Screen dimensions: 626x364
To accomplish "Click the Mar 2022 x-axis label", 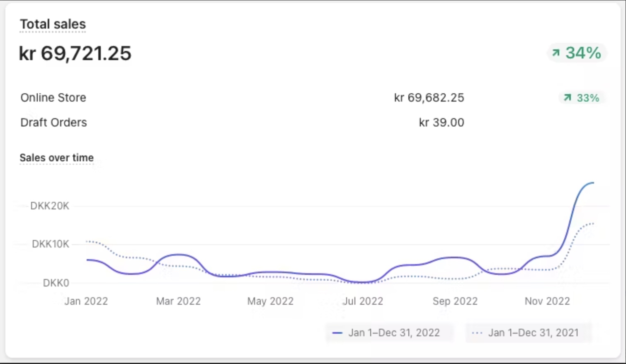I will coord(178,301).
